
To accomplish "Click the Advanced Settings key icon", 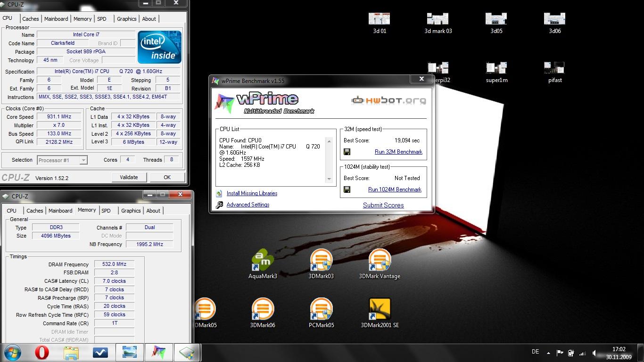I will click(219, 205).
